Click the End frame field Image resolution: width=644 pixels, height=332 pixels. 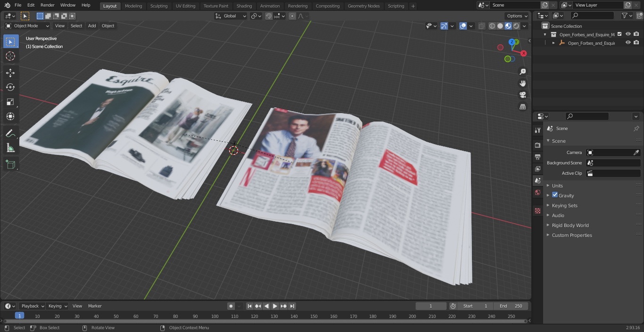click(511, 306)
